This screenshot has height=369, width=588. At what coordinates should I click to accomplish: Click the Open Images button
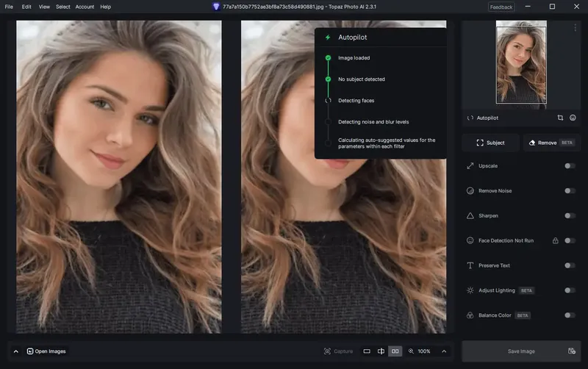click(46, 351)
